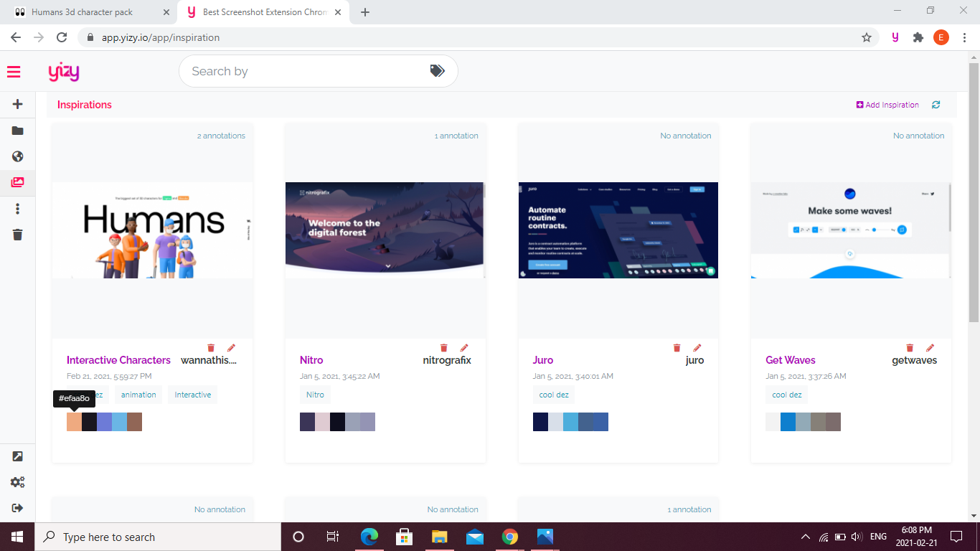
Task: Open a new browser tab
Action: 365,12
